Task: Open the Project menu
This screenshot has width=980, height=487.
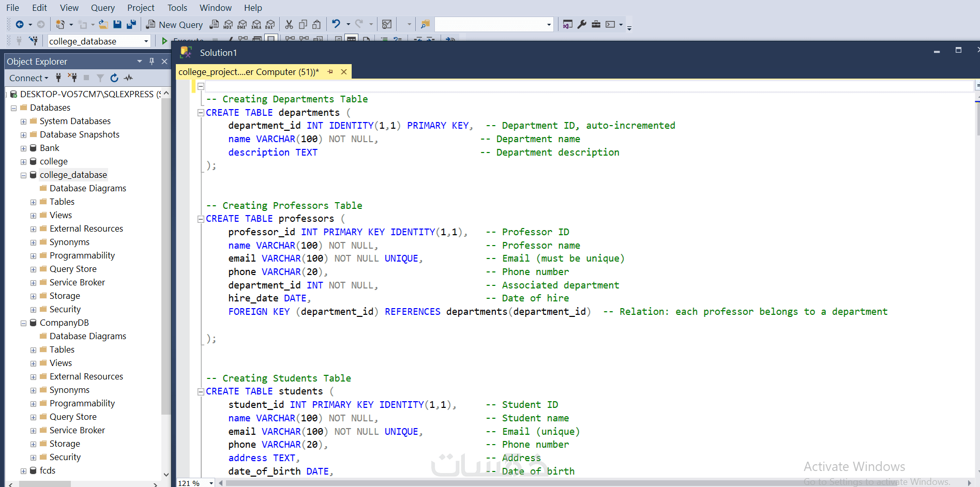Action: pos(141,8)
